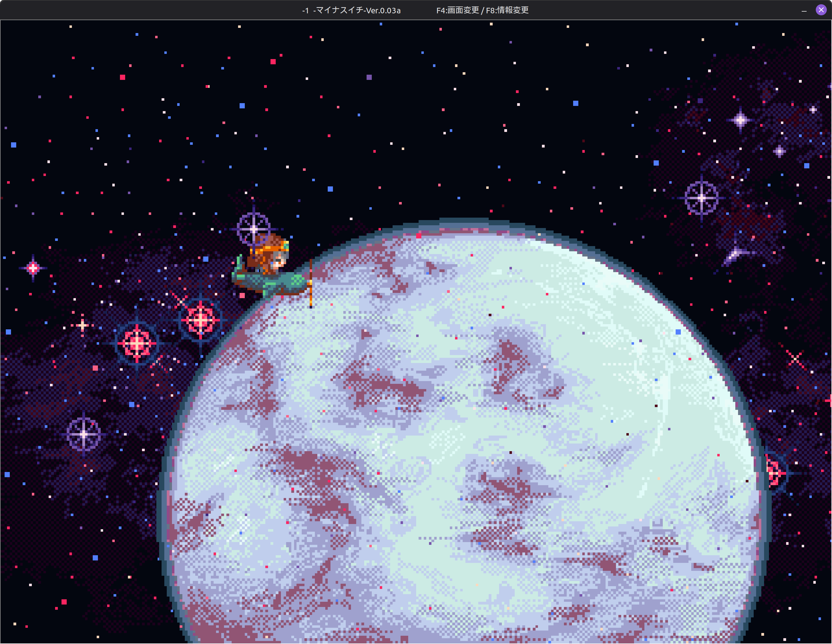Click the red star partly hidden behind planet's right edge

774,473
